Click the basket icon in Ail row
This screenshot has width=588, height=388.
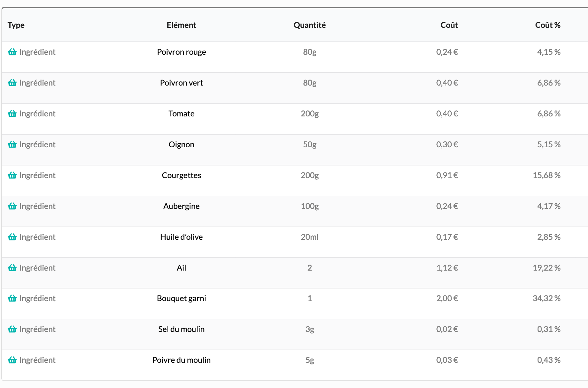coord(12,268)
